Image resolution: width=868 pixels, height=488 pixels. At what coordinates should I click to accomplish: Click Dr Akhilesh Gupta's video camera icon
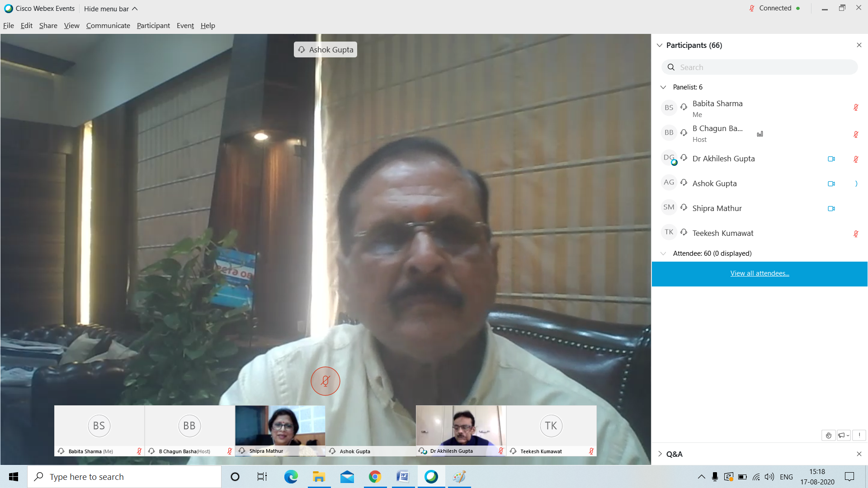click(831, 159)
